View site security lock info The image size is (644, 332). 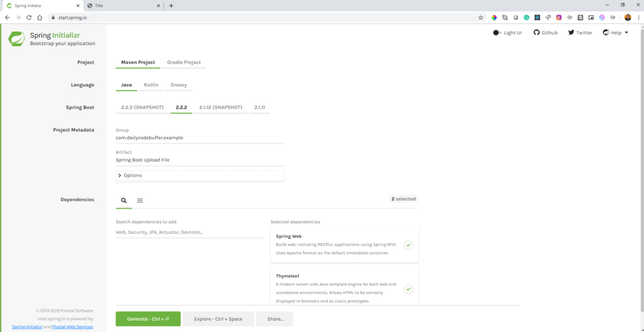click(x=53, y=18)
